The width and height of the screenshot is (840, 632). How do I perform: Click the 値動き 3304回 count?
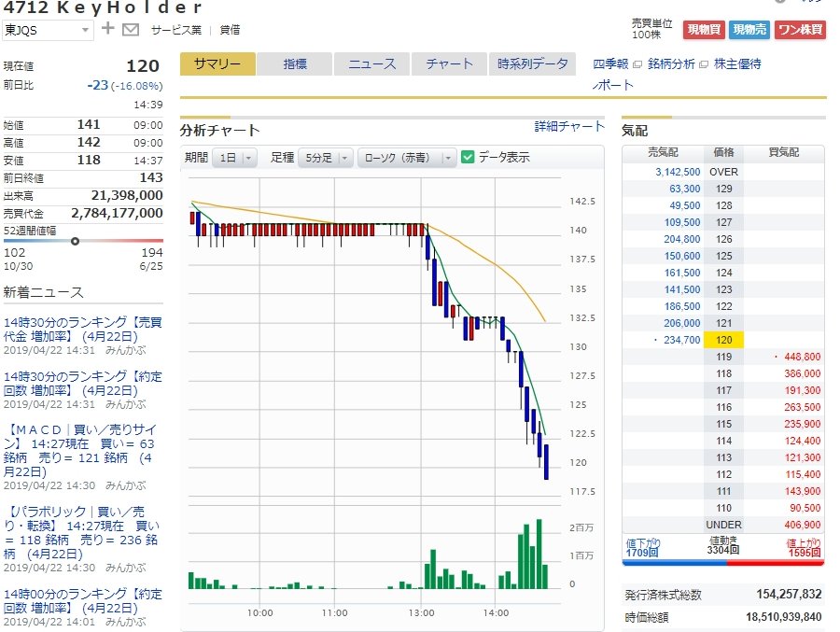pos(722,545)
